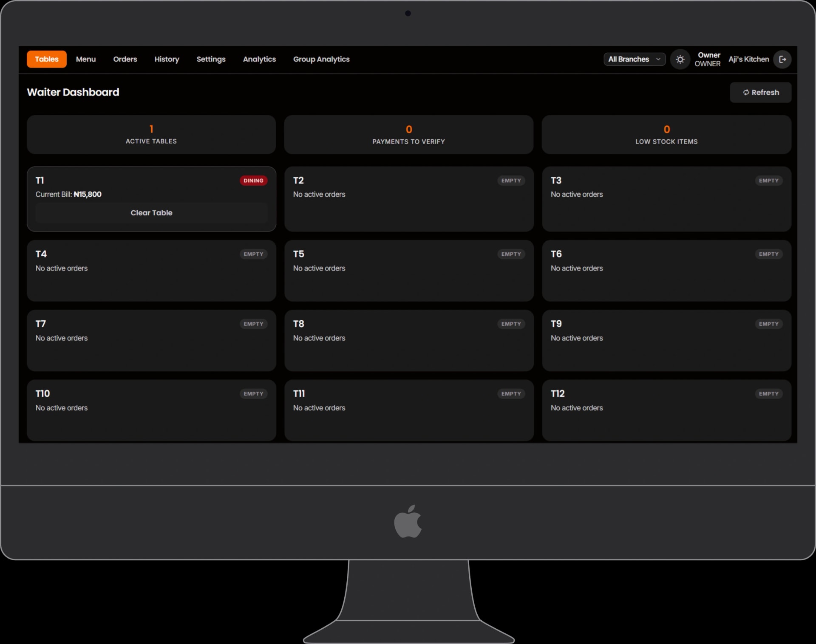Click the Owner role label
The height and width of the screenshot is (644, 816).
(708, 64)
